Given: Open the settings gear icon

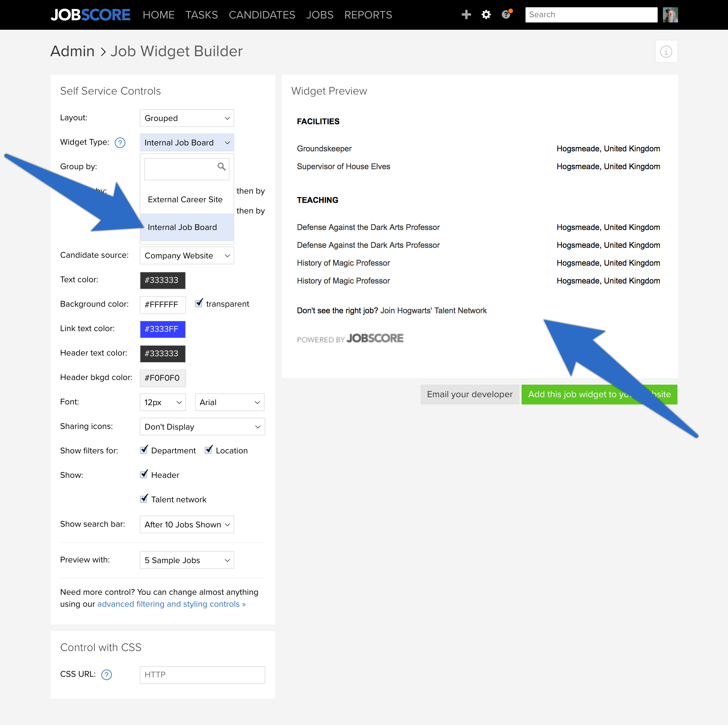Looking at the screenshot, I should pyautogui.click(x=486, y=15).
